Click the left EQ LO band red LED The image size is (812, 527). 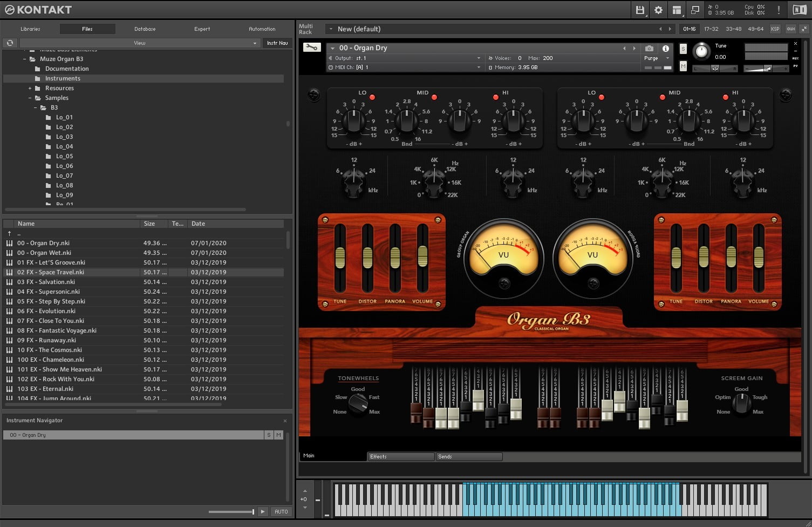372,97
